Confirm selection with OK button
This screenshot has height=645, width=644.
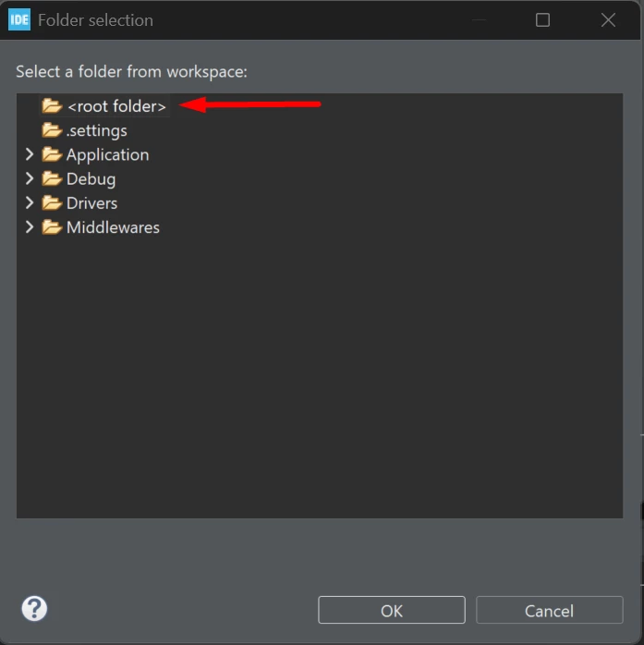click(392, 610)
